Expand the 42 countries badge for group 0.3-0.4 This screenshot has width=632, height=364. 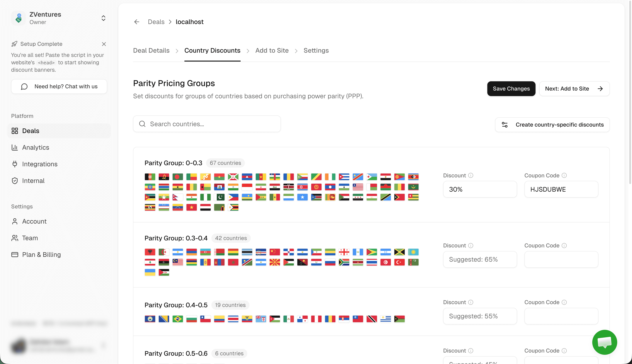coord(231,238)
